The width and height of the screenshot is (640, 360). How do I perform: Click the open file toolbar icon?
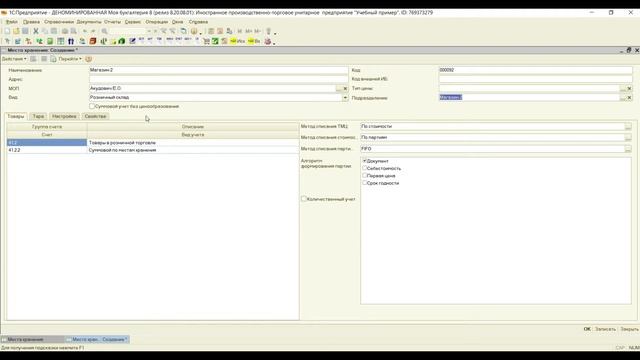(x=16, y=31)
